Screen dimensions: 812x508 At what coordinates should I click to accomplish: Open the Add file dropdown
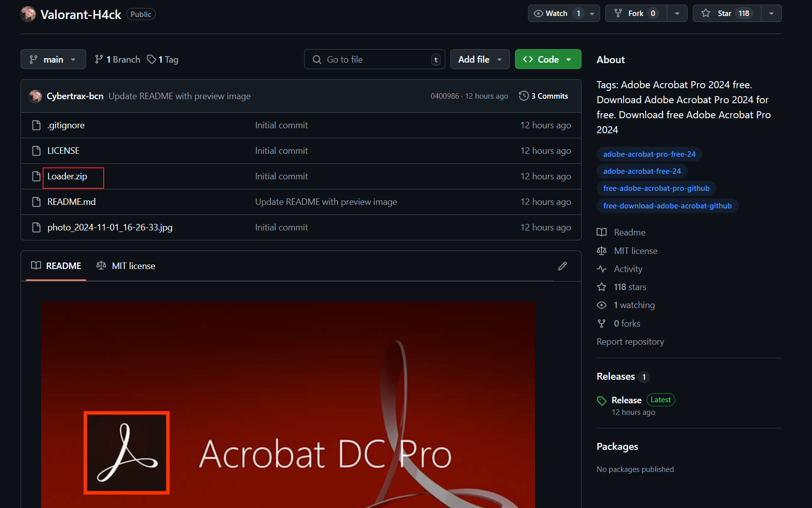click(x=480, y=59)
